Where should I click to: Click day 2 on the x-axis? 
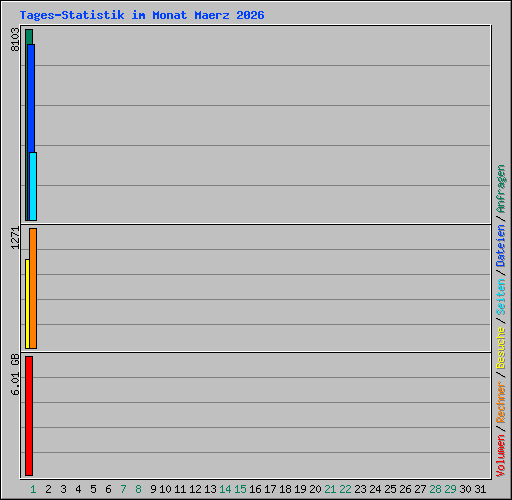pyautogui.click(x=48, y=489)
